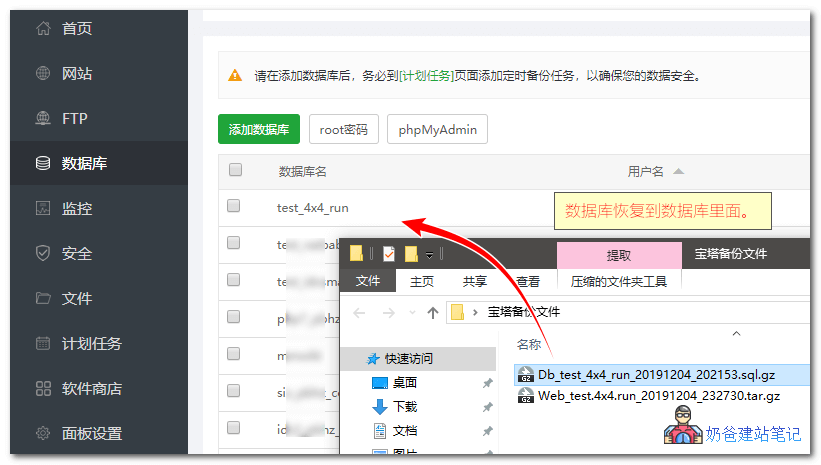Click the 监控 monitor chart icon
The height and width of the screenshot is (465, 821).
[43, 208]
